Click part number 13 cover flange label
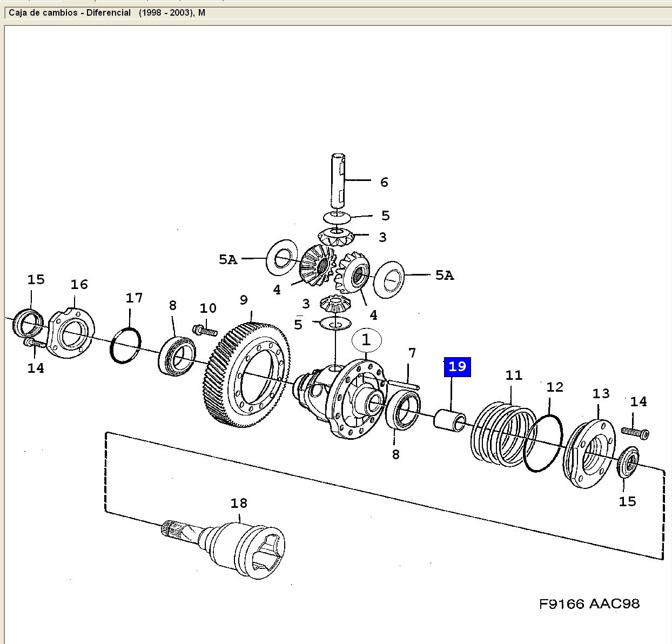The height and width of the screenshot is (644, 672). coord(601,393)
